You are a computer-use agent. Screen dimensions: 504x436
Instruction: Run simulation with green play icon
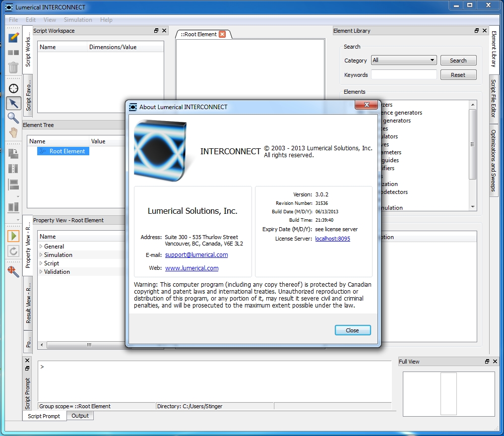(13, 236)
